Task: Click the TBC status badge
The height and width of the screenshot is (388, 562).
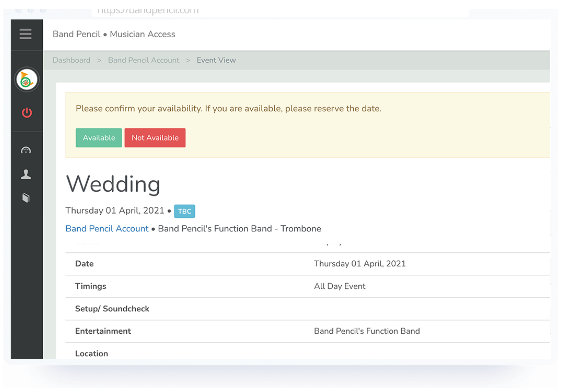Action: click(x=184, y=211)
